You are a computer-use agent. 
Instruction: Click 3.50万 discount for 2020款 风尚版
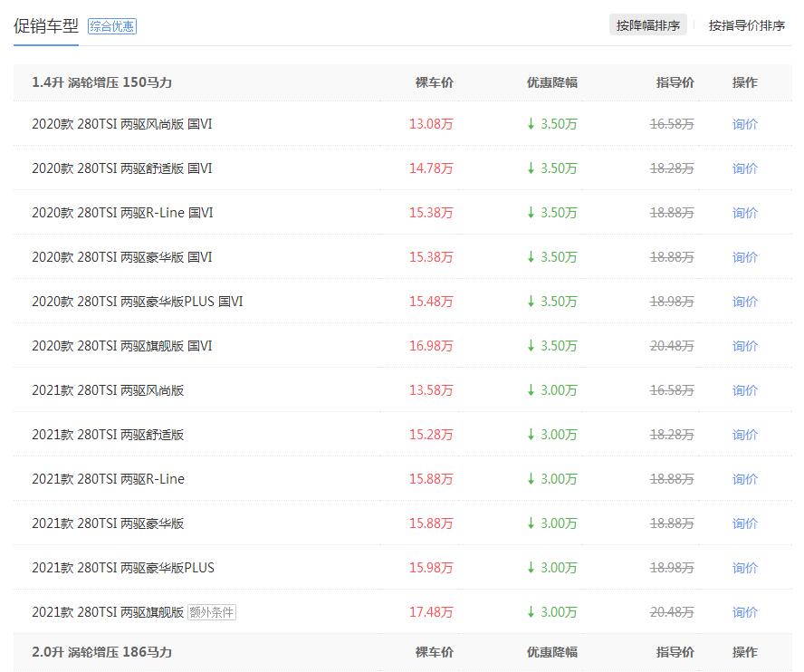pyautogui.click(x=552, y=124)
